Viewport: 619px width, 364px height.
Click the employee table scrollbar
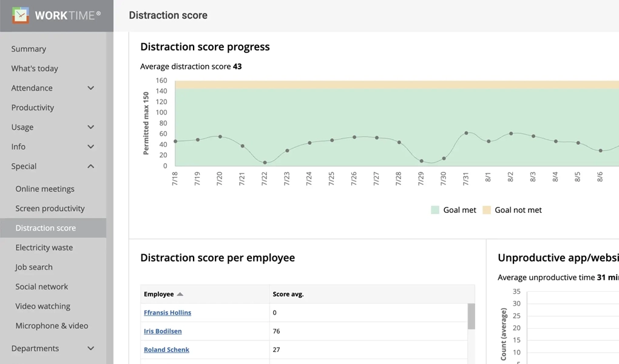pos(471,317)
